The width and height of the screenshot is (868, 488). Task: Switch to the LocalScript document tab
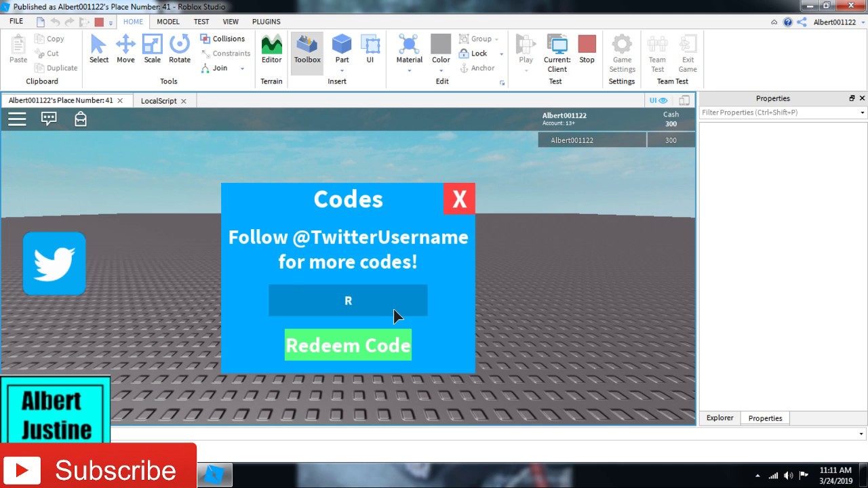click(x=159, y=101)
